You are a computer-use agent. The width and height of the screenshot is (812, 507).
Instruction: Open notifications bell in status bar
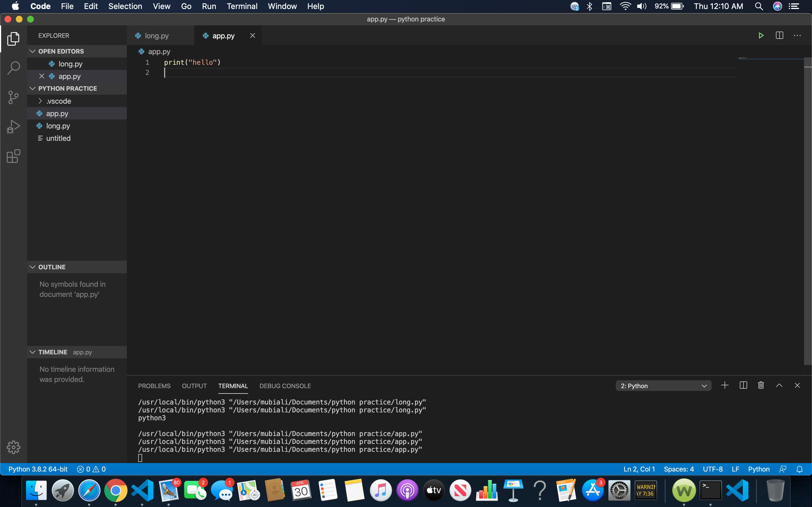pos(800,469)
